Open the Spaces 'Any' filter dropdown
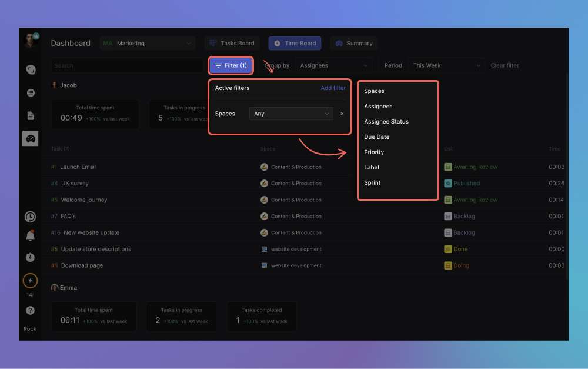The height and width of the screenshot is (369, 588). (x=291, y=114)
